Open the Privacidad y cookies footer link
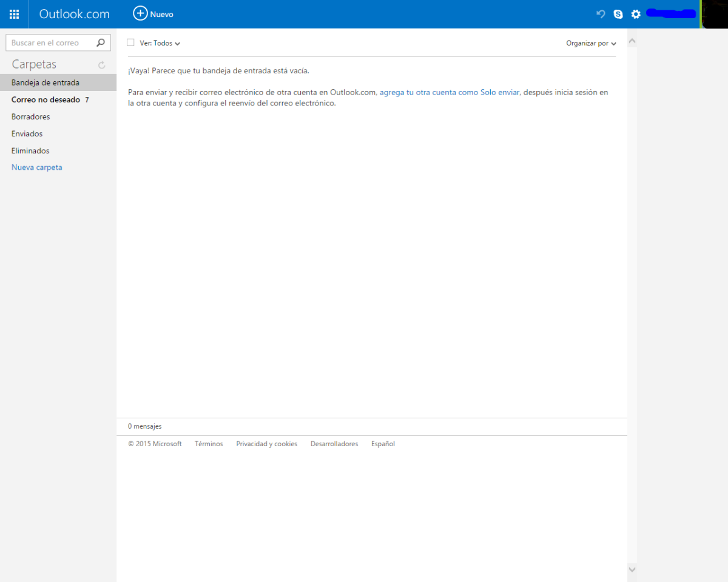 click(x=267, y=444)
